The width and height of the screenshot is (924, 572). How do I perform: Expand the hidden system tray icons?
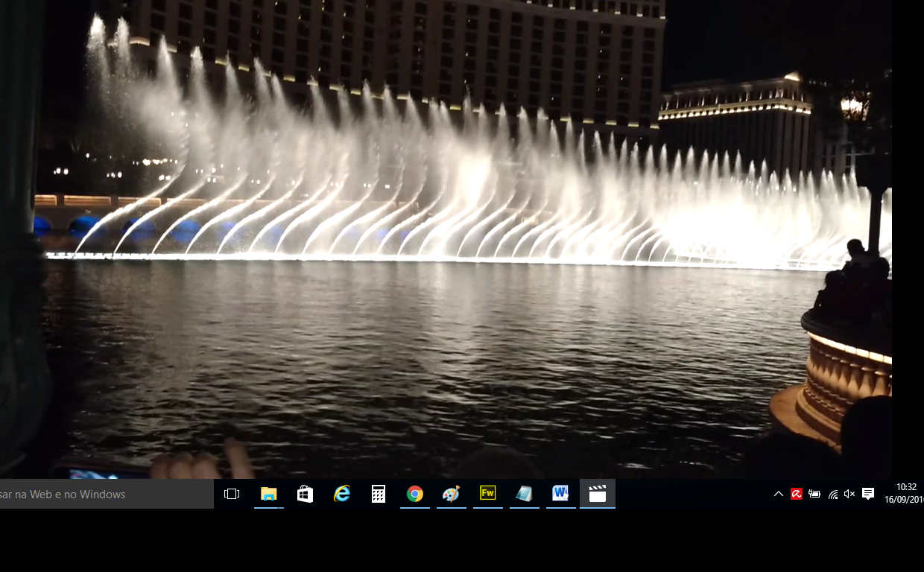point(779,494)
